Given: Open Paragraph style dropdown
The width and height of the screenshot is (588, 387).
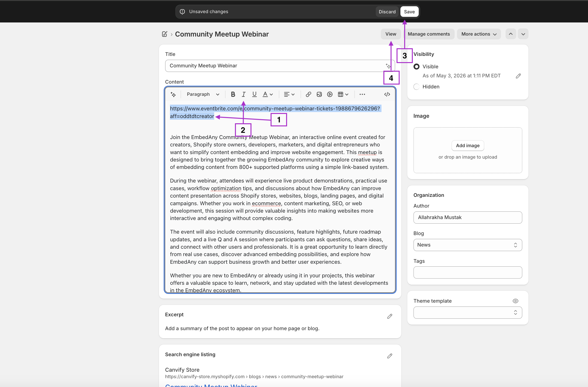Looking at the screenshot, I should coord(203,94).
